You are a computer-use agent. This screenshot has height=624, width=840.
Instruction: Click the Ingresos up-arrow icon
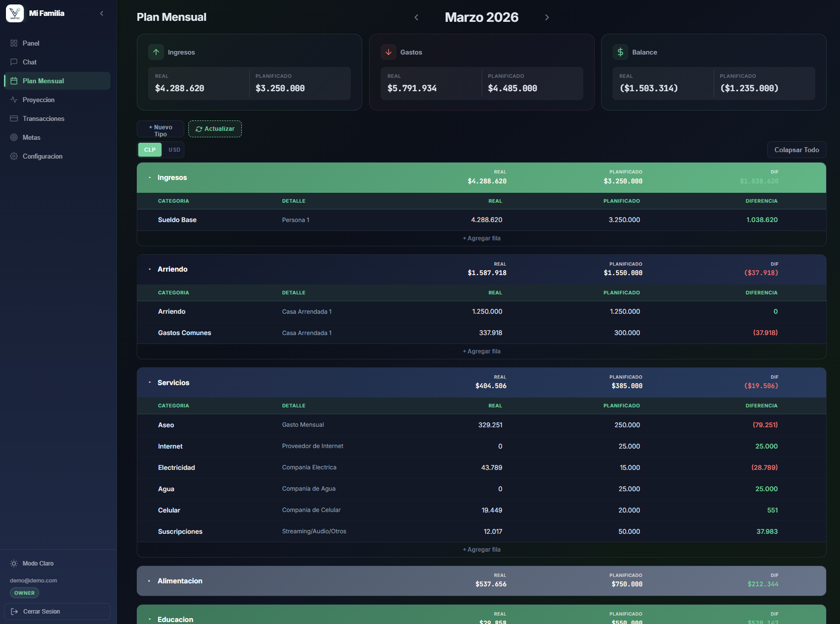tap(156, 52)
